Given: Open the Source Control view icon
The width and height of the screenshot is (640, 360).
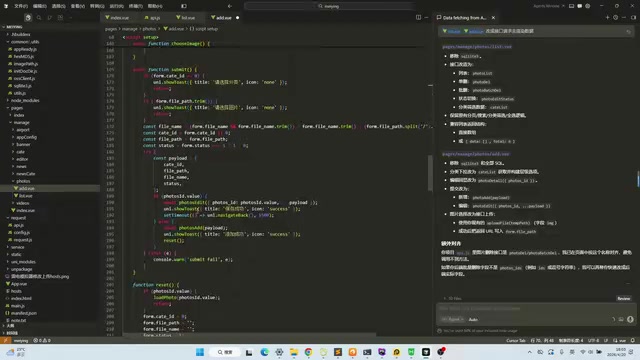Looking at the screenshot, I should [x=50, y=18].
